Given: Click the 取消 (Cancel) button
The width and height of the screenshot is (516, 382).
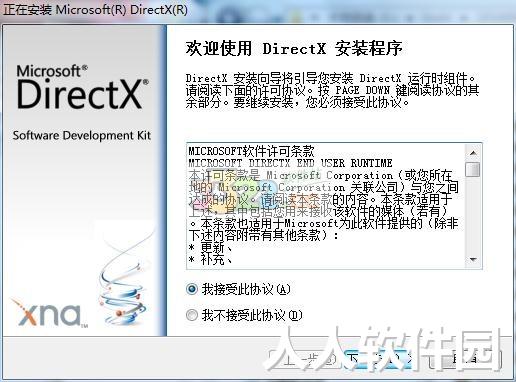Looking at the screenshot, I should tap(465, 360).
